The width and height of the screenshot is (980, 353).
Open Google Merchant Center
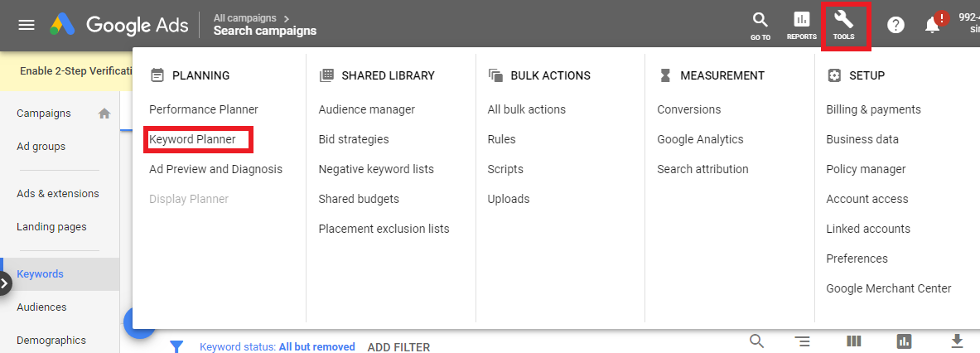889,288
